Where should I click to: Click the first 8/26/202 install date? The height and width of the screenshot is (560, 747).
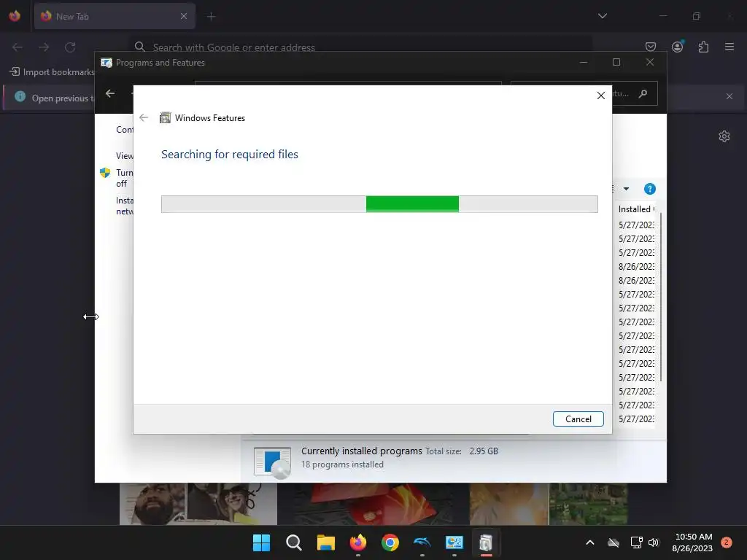pos(636,267)
